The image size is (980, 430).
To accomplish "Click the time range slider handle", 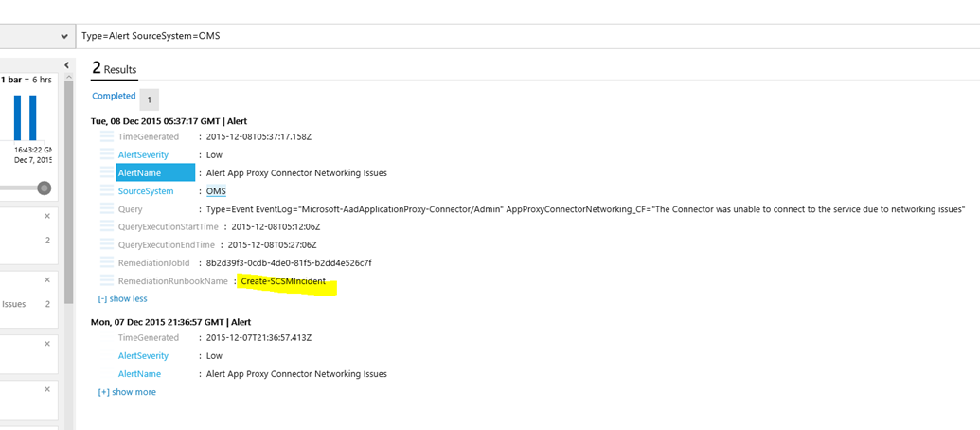I will (44, 188).
